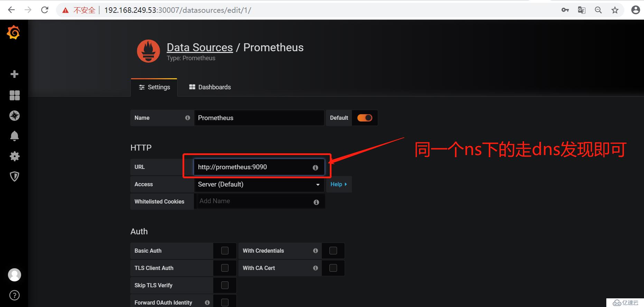The width and height of the screenshot is (644, 307).
Task: Open the saved passwords key icon
Action: 565,10
